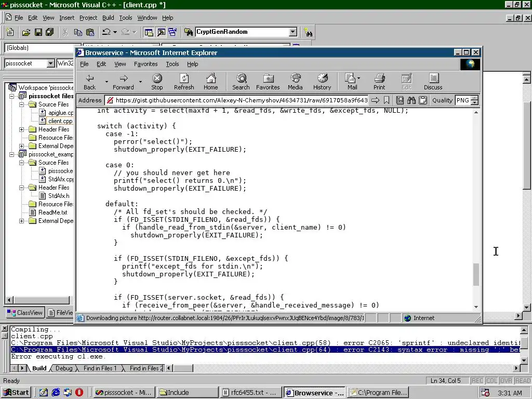The width and height of the screenshot is (532, 399).
Task: Click Forward in Internet Explorer
Action: coord(123,82)
